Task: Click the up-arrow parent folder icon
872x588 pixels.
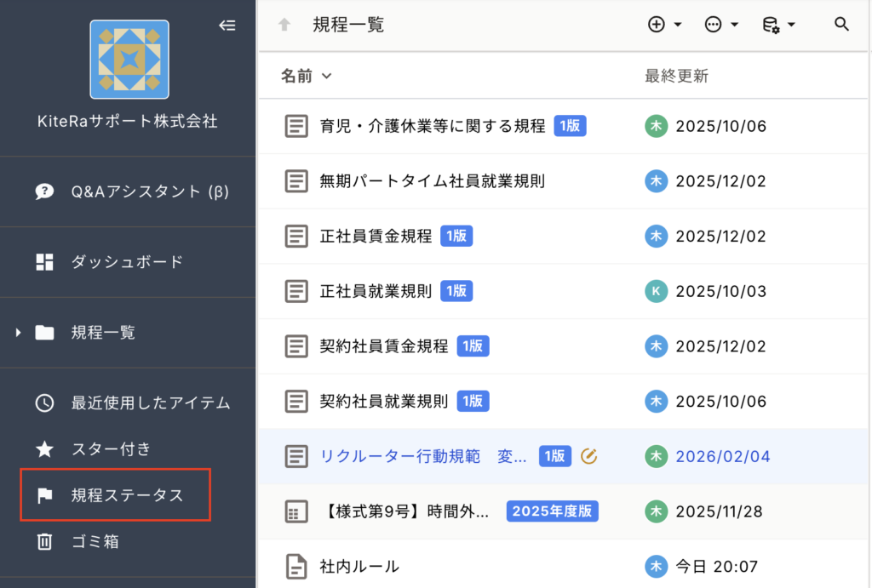Action: (284, 25)
